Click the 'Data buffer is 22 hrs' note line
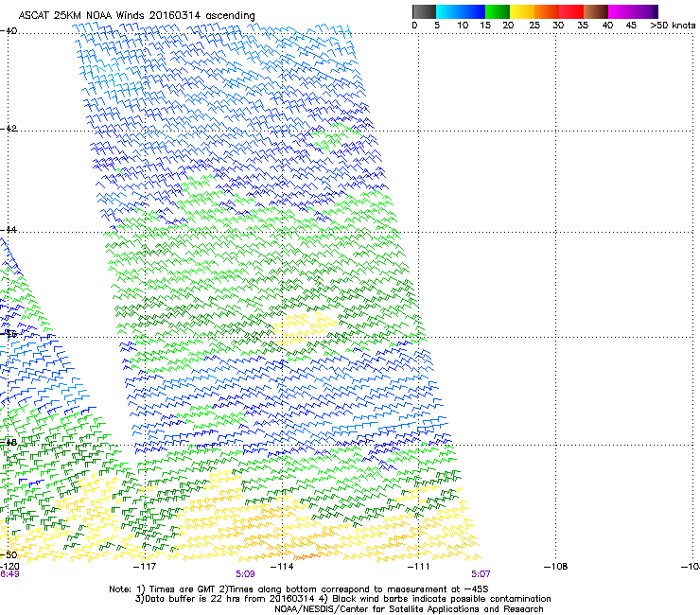The height and width of the screenshot is (615, 700). click(x=342, y=599)
